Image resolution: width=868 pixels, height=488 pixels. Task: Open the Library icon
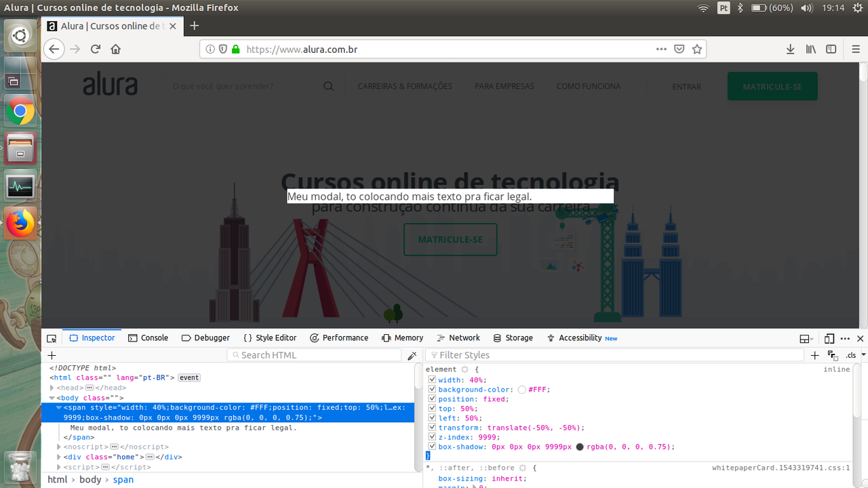click(x=810, y=49)
